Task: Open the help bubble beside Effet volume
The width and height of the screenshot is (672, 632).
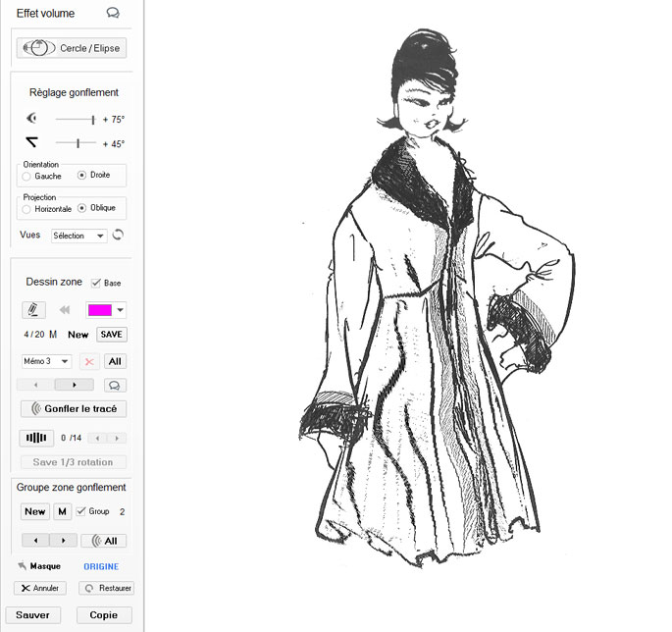Action: coord(113,14)
